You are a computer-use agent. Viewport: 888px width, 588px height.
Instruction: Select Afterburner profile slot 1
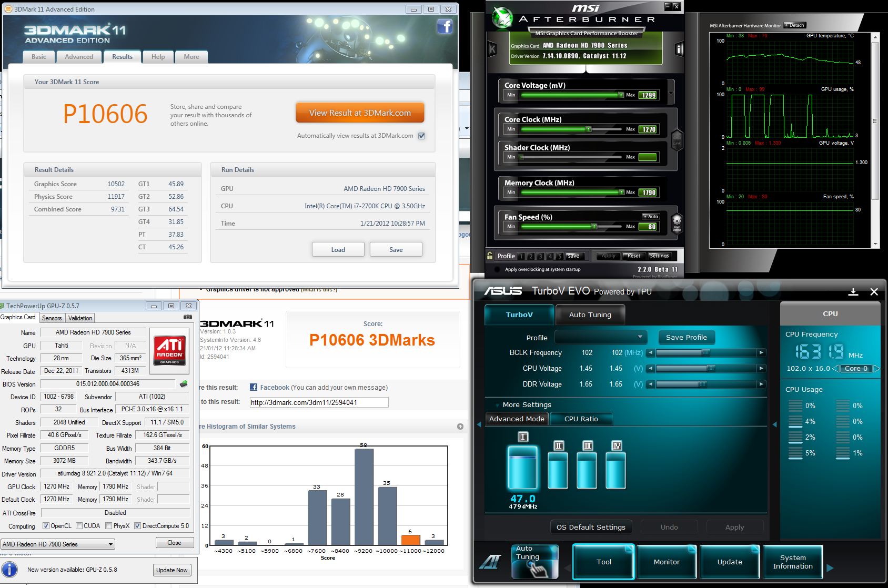(x=521, y=256)
